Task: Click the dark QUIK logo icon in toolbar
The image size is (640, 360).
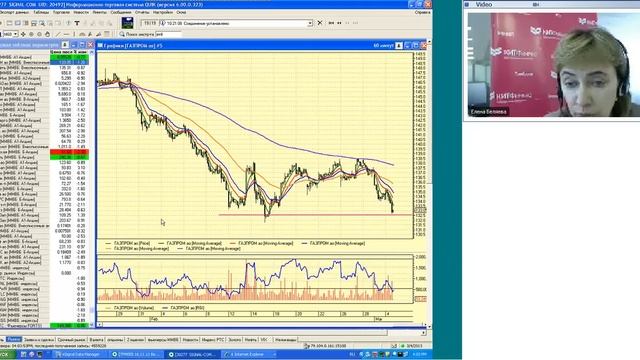Action: [127, 23]
